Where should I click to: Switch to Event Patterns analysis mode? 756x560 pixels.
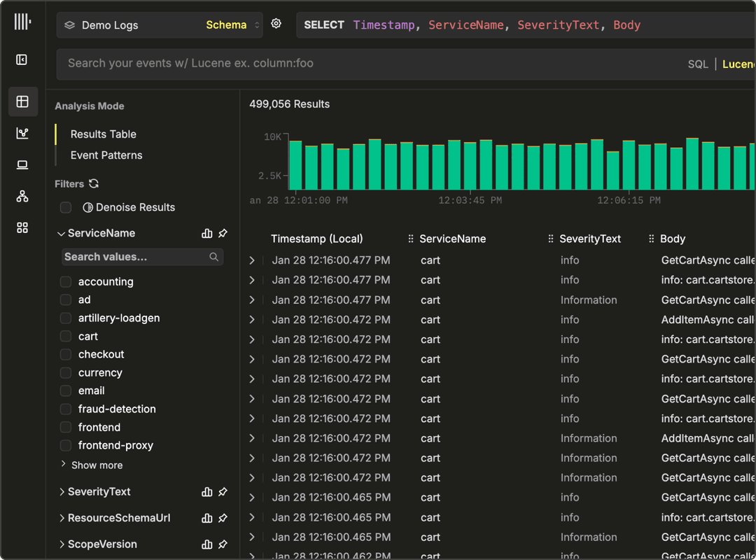106,155
